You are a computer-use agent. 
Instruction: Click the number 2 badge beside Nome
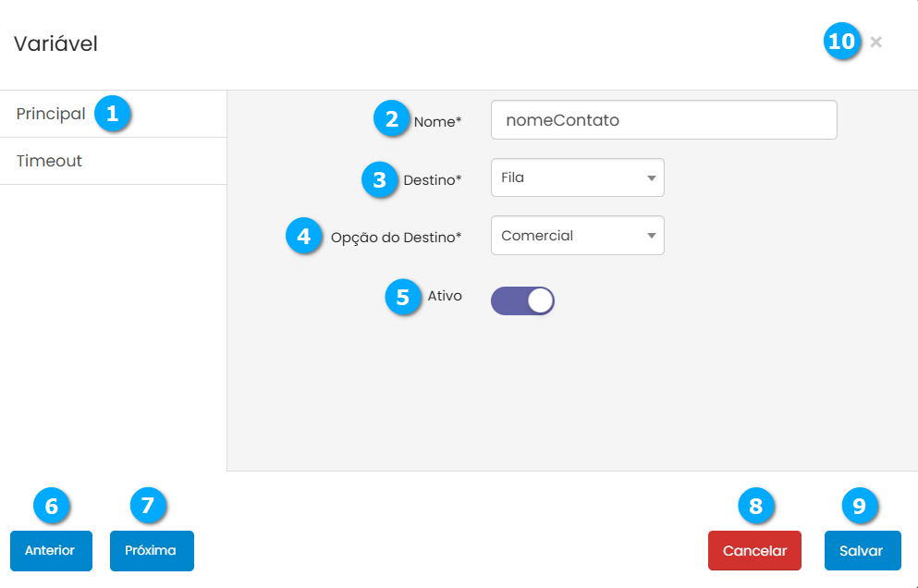point(392,119)
